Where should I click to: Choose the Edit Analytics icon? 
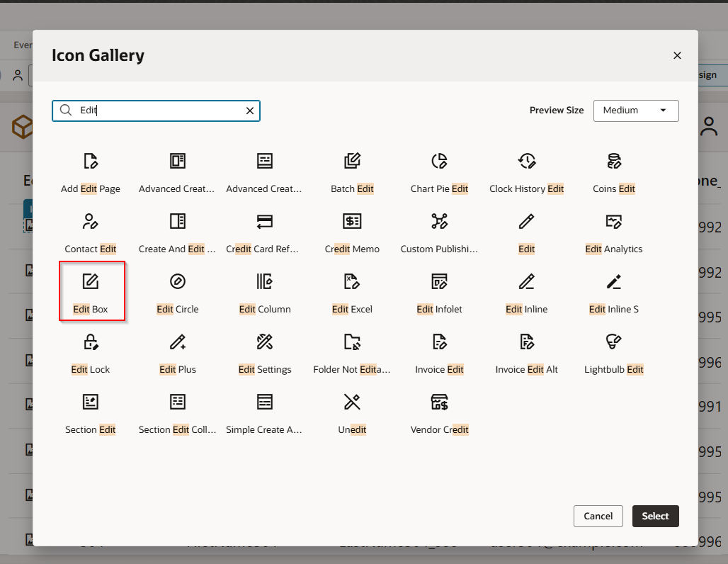coord(613,222)
